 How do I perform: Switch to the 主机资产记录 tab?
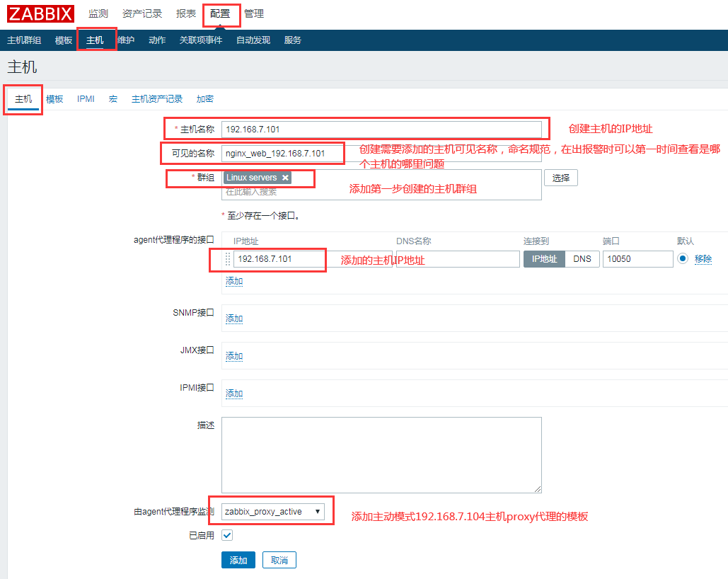(x=157, y=99)
